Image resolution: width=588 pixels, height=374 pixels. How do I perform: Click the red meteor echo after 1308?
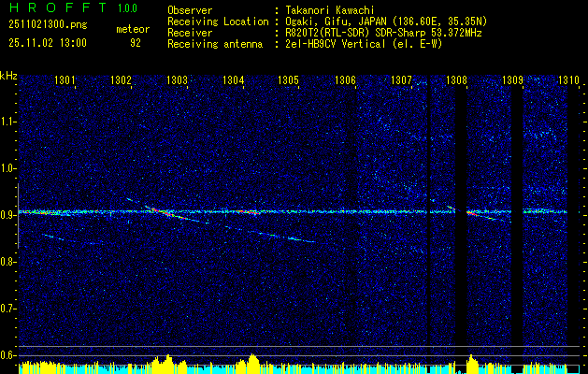pos(472,213)
